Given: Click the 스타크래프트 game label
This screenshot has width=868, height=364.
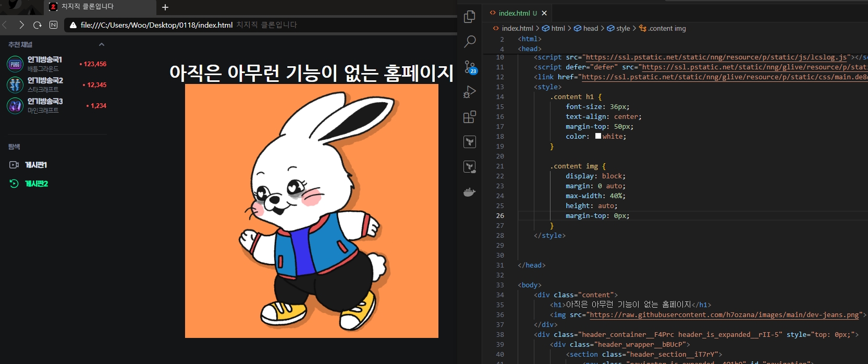Looking at the screenshot, I should (x=43, y=90).
